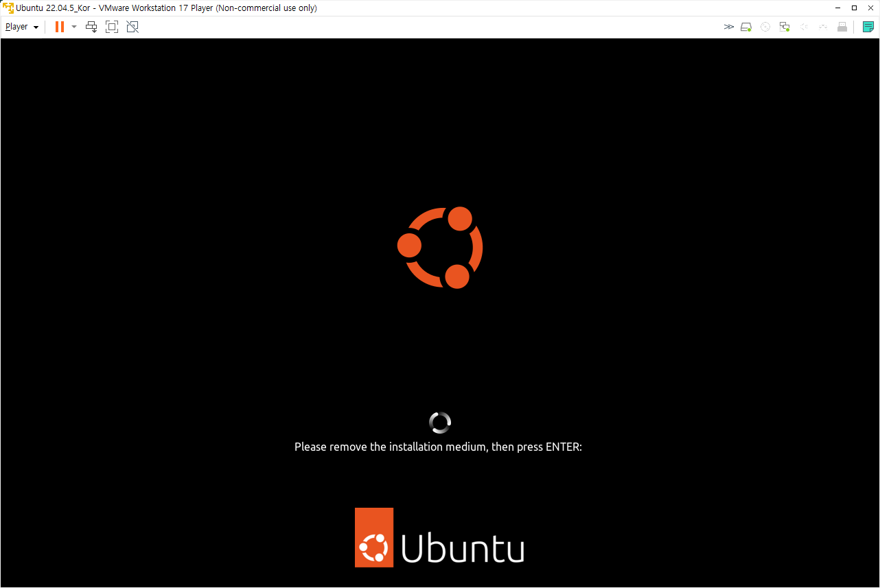Close the VMware Player window
This screenshot has height=588, width=880.
coord(871,8)
